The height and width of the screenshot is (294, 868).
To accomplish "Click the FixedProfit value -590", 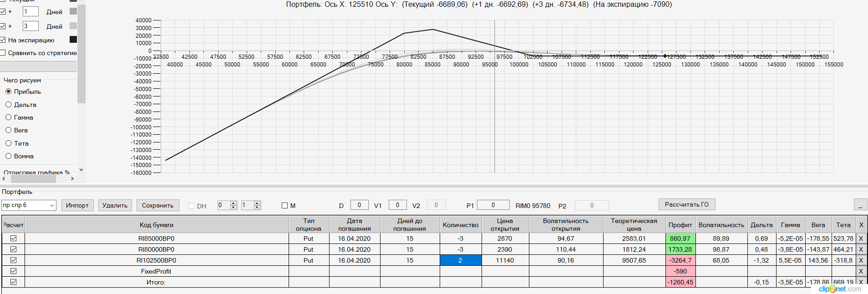I will (x=680, y=271).
